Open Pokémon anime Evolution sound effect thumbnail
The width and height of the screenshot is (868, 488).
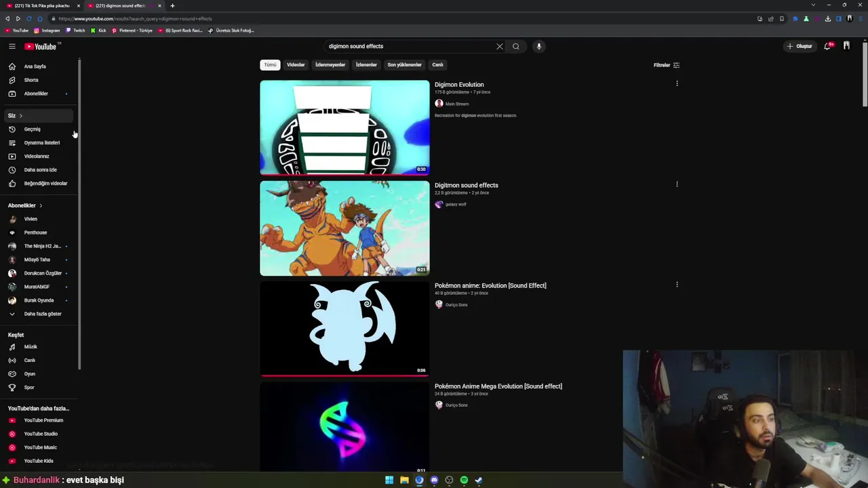pos(344,329)
